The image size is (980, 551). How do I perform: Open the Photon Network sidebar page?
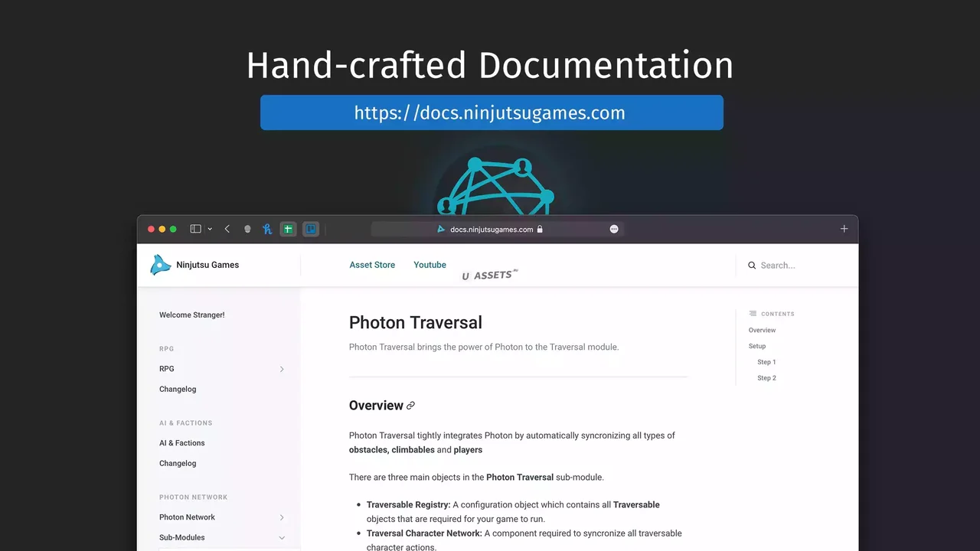click(x=187, y=517)
